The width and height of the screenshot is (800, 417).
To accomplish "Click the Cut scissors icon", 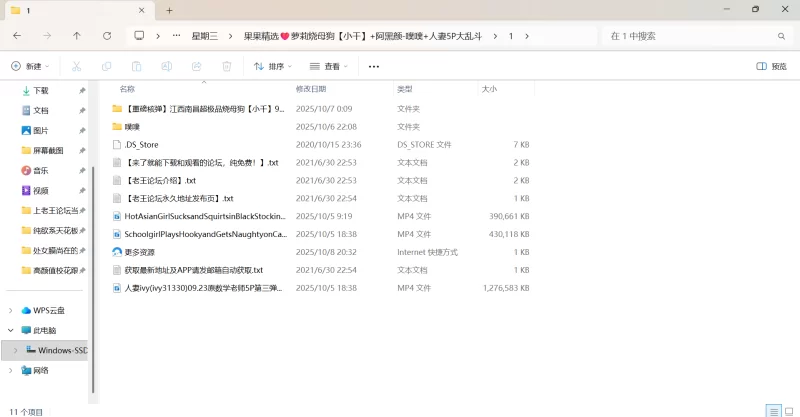I will pos(76,66).
